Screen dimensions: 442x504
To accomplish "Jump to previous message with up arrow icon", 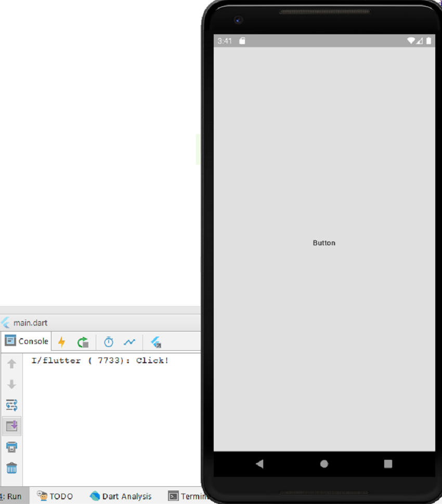I will point(12,363).
